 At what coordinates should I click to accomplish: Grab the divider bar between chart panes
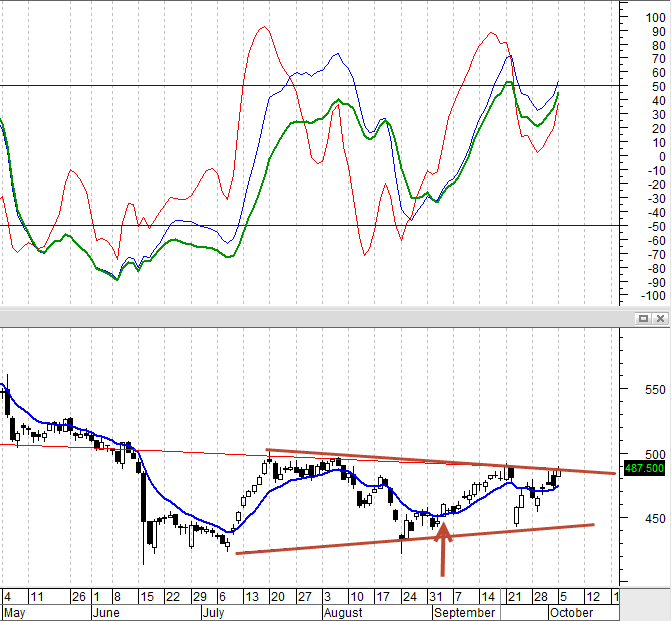[317, 318]
